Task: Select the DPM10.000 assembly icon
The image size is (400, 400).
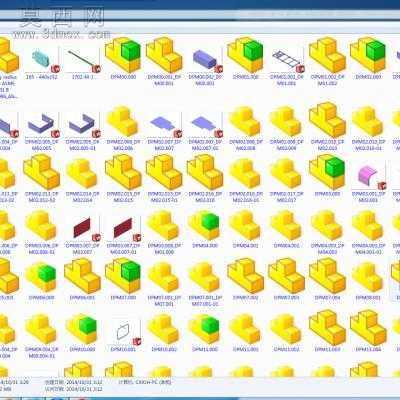Action: [82, 329]
